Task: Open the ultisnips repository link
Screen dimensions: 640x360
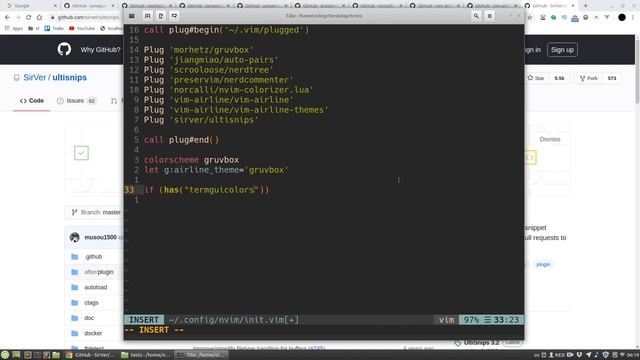Action: click(69, 78)
